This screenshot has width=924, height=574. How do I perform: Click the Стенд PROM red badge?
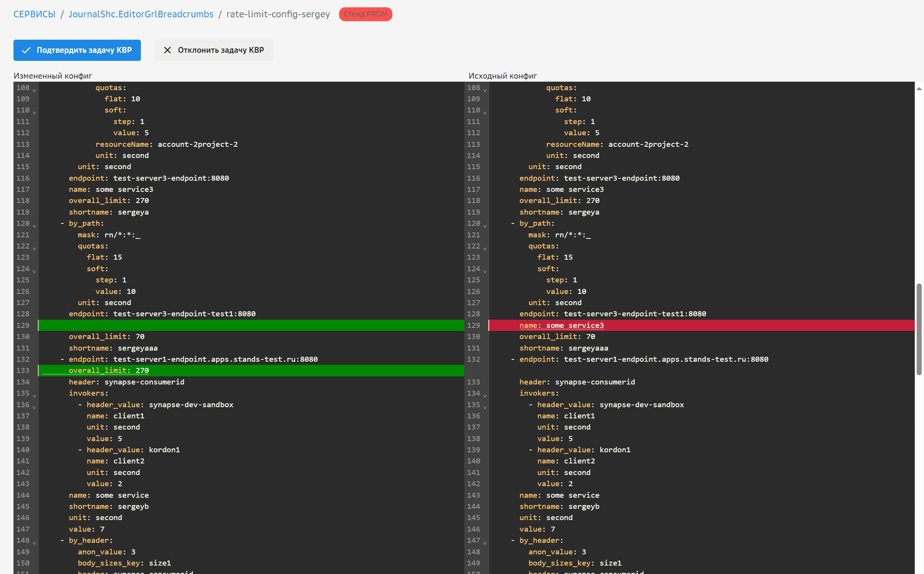point(365,14)
